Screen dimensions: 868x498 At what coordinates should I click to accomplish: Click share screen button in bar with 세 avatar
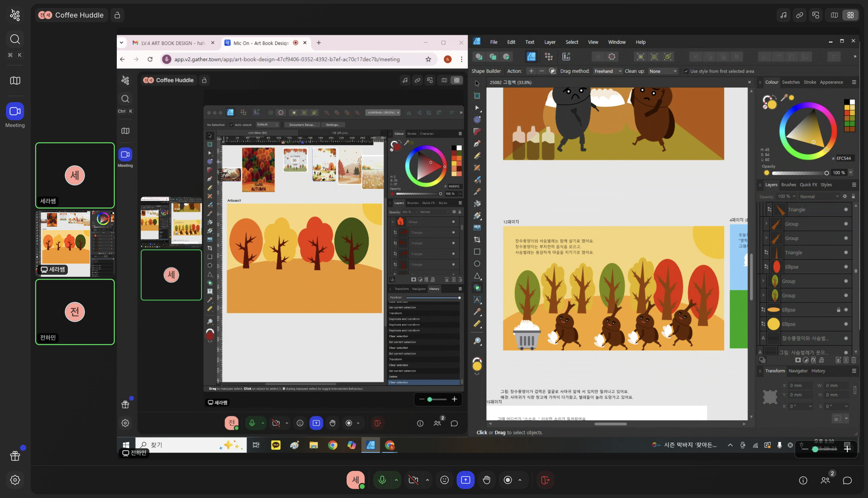tap(465, 480)
